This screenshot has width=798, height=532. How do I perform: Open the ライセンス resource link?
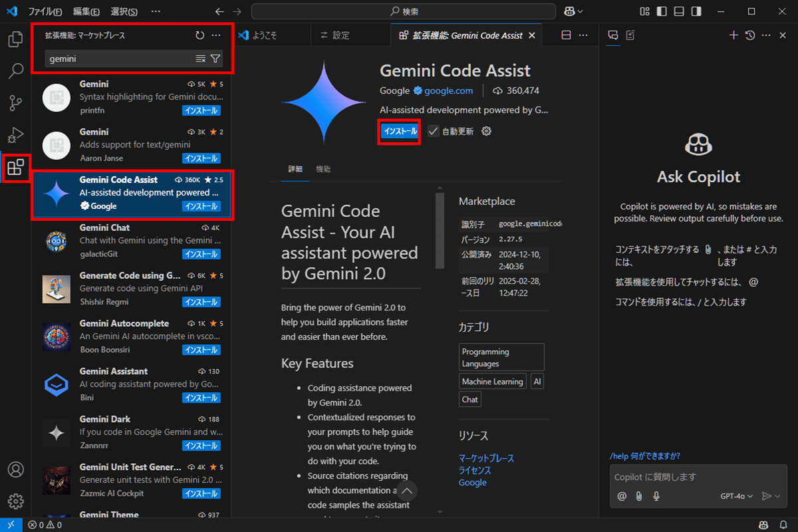475,470
